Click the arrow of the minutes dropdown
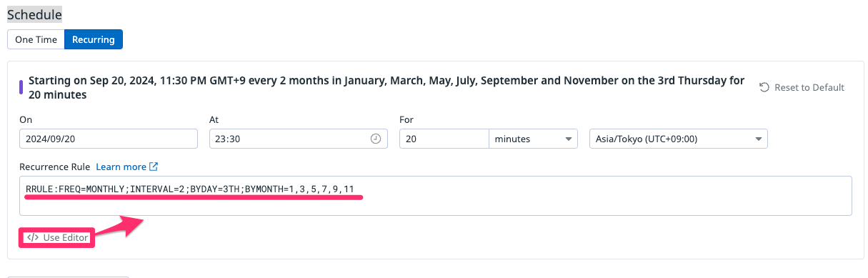The height and width of the screenshot is (278, 868). [569, 139]
